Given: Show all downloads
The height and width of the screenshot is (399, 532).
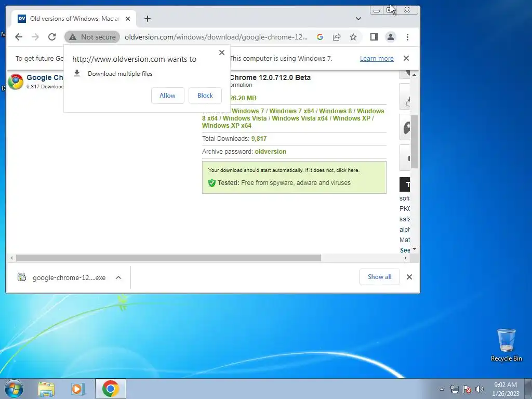Looking at the screenshot, I should [x=380, y=277].
